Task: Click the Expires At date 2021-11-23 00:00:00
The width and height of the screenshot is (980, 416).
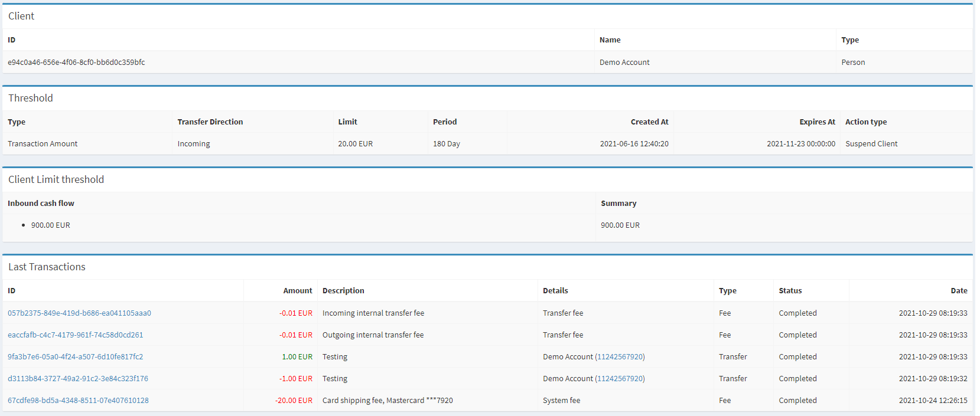Action: pos(800,144)
